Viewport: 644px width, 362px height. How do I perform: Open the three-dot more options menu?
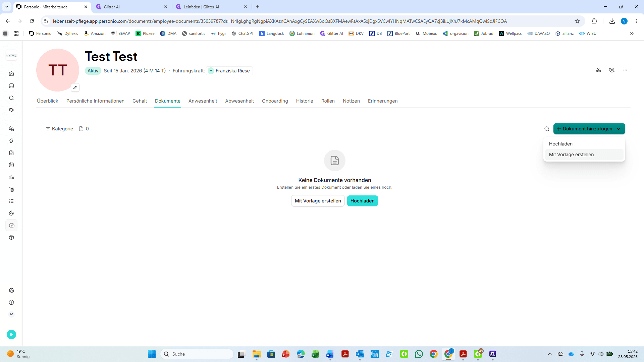(625, 70)
